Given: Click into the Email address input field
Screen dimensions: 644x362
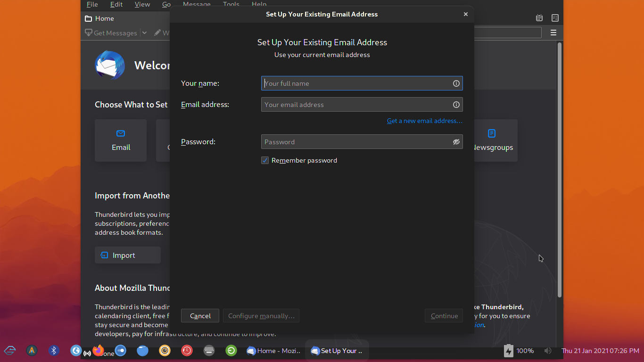Looking at the screenshot, I should coord(362,105).
